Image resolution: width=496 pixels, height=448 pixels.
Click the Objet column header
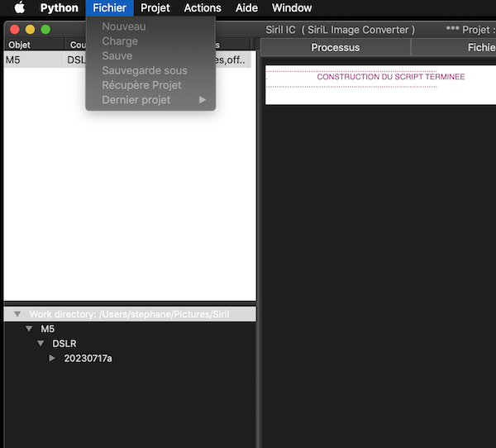[34, 45]
